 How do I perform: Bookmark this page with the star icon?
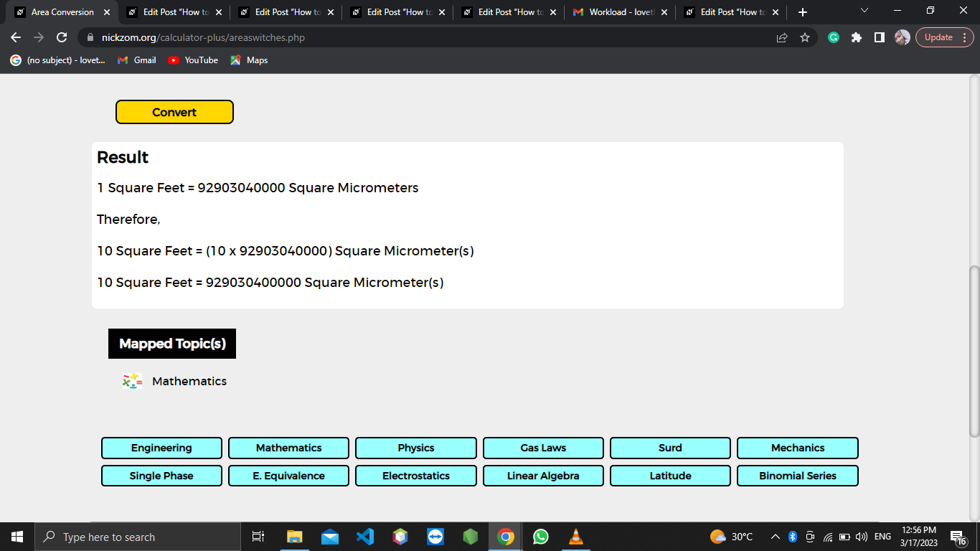tap(805, 37)
